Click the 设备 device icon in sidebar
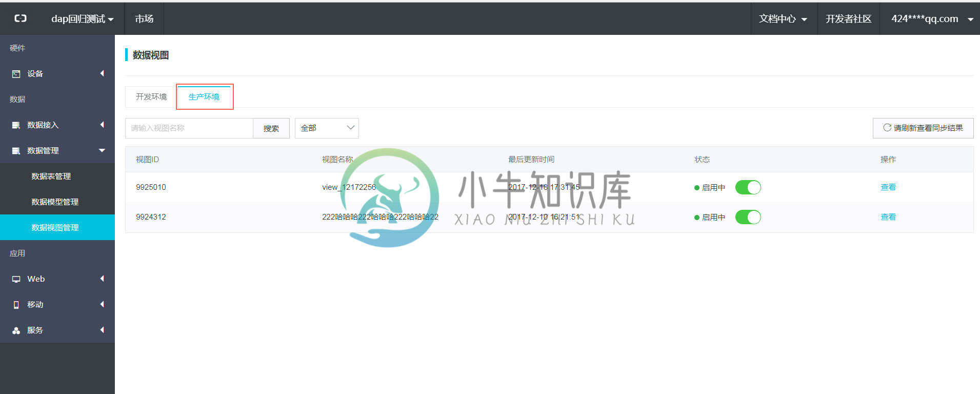Screen dimensions: 980x394 (16, 74)
